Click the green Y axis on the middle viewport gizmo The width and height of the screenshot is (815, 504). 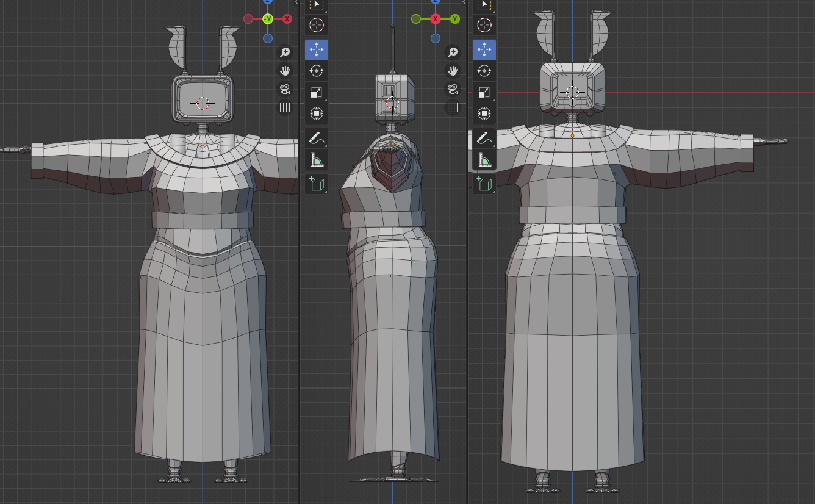coord(455,19)
